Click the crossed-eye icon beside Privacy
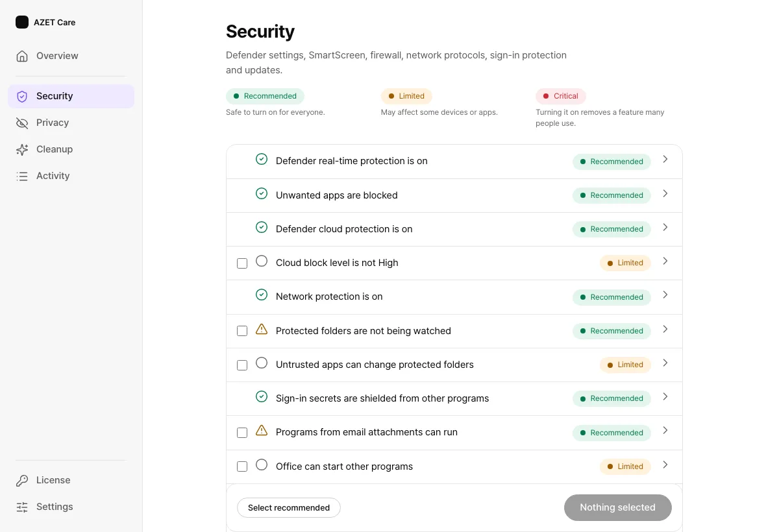This screenshot has width=766, height=532. pyautogui.click(x=22, y=123)
